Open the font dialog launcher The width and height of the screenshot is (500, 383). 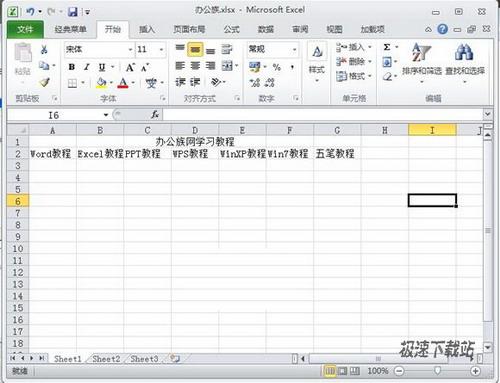click(162, 98)
